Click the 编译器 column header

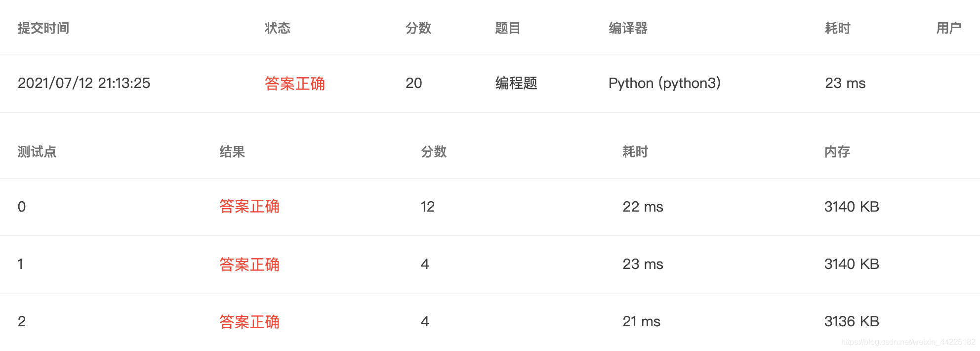[628, 28]
